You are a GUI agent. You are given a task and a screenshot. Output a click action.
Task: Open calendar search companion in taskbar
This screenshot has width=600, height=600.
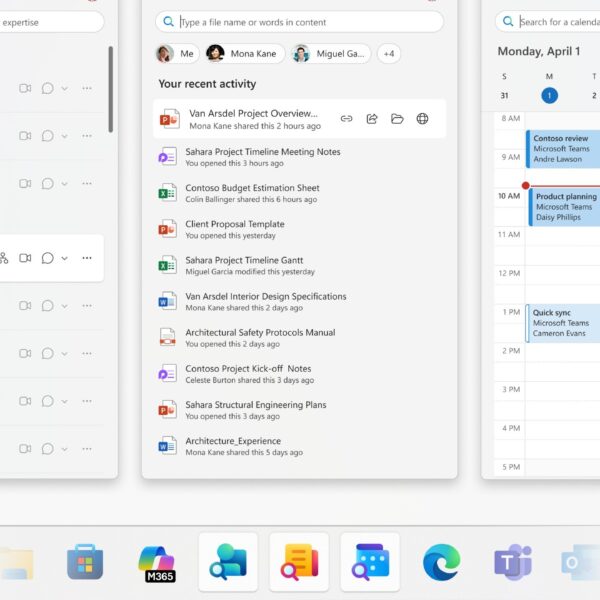(370, 562)
